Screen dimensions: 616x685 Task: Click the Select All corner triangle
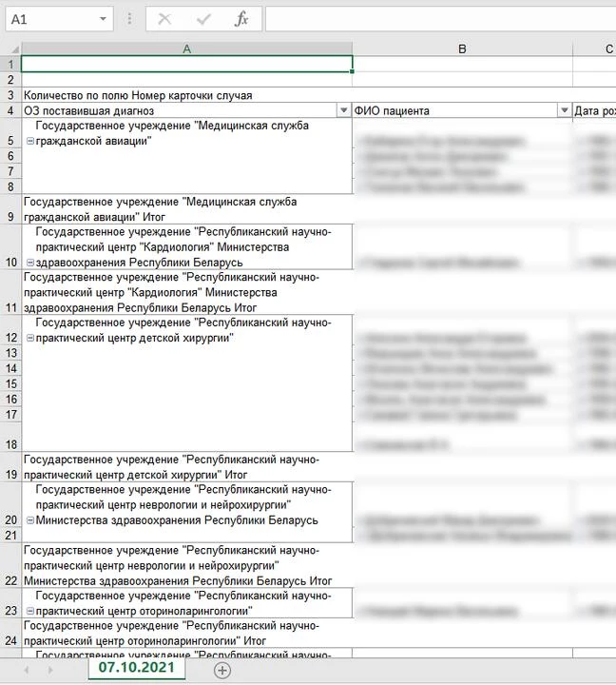click(10, 49)
